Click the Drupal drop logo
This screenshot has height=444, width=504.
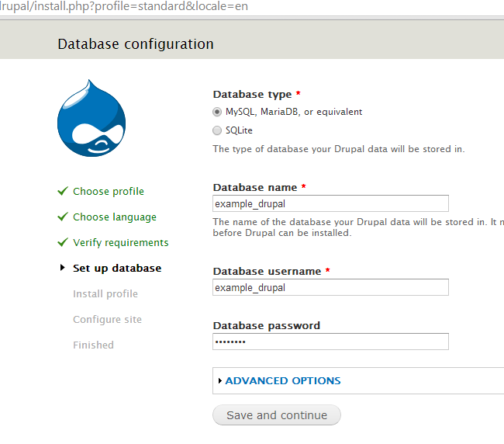point(91,119)
